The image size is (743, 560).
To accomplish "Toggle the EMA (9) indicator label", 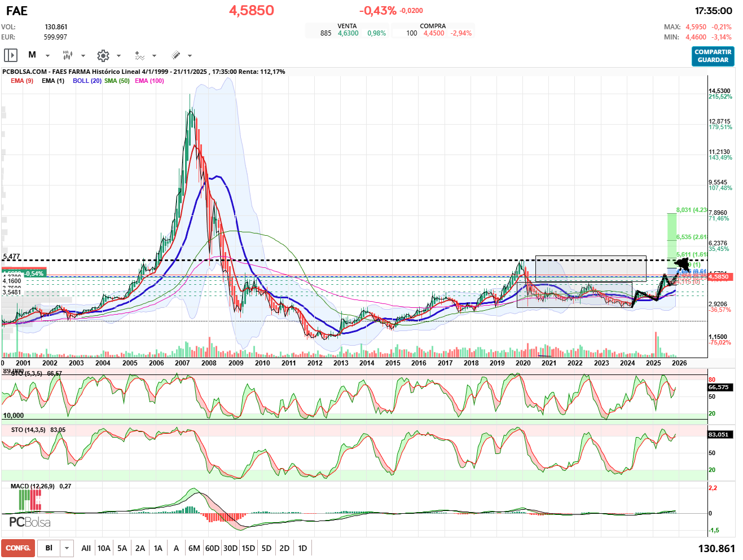I will [22, 81].
